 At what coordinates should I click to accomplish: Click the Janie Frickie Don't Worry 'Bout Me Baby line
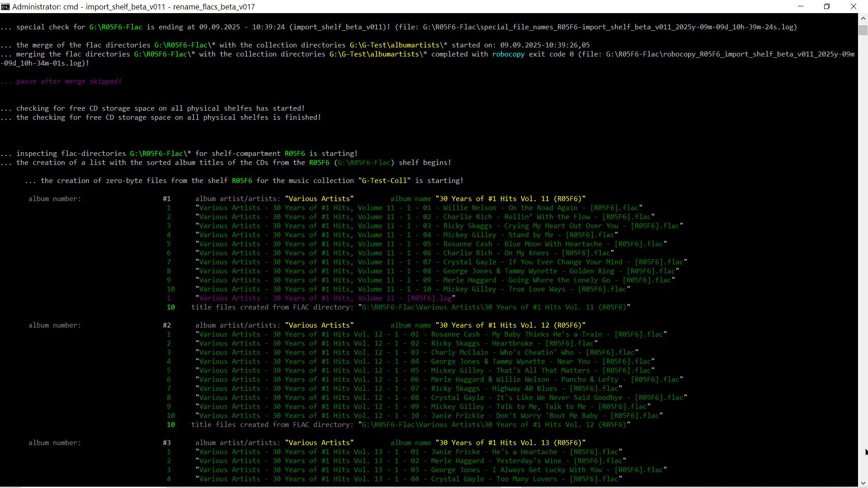(429, 416)
